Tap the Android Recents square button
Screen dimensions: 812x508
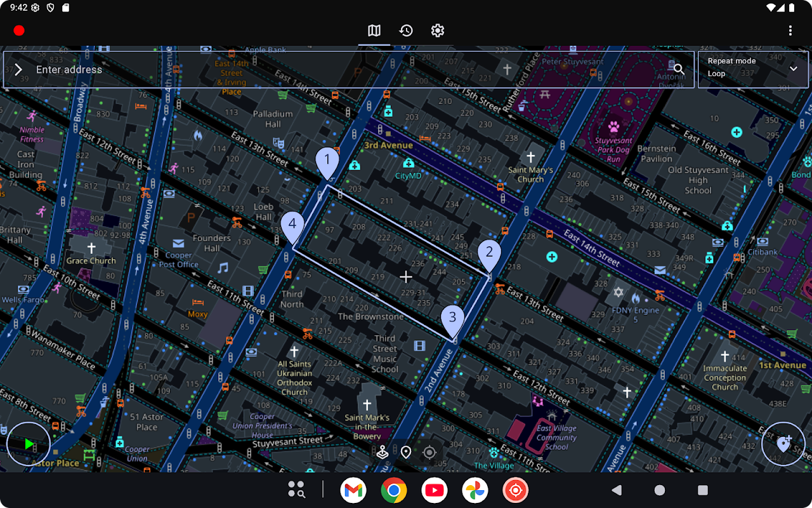703,490
